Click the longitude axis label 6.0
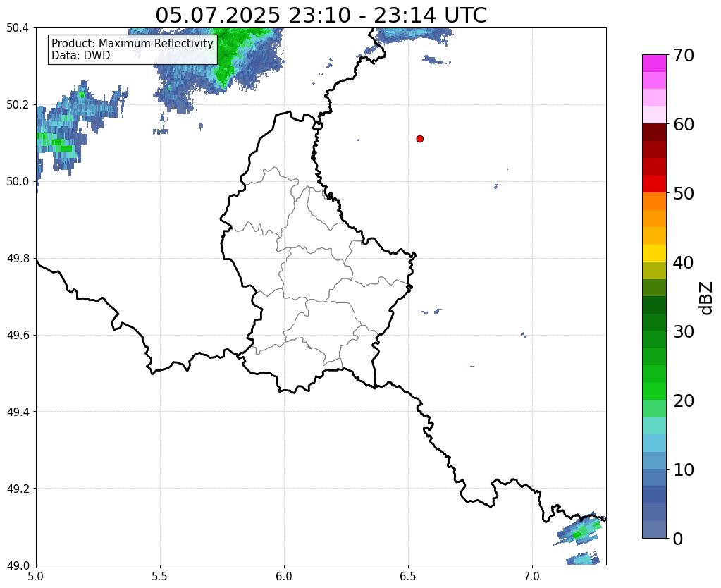Viewport: 721px width, 588px height. pos(284,577)
